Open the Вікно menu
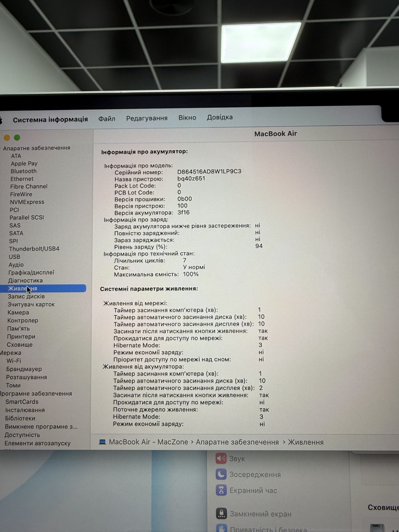 (x=187, y=118)
